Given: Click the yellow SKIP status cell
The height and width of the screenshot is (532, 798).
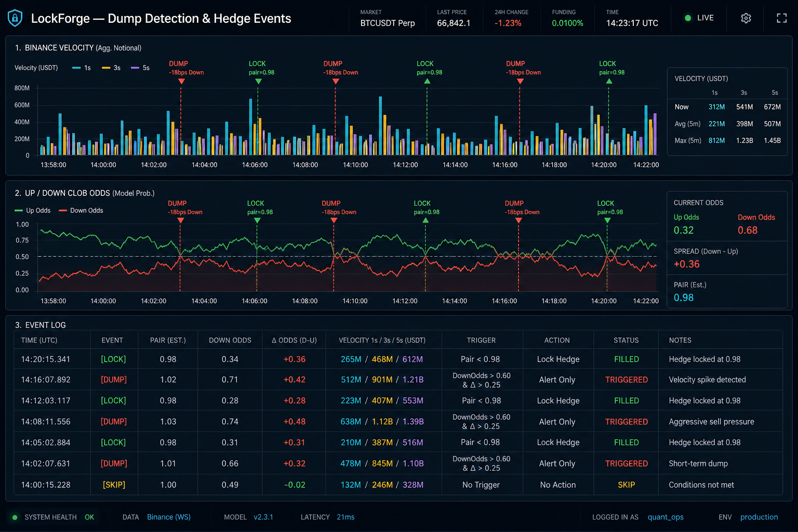Looking at the screenshot, I should 627,485.
